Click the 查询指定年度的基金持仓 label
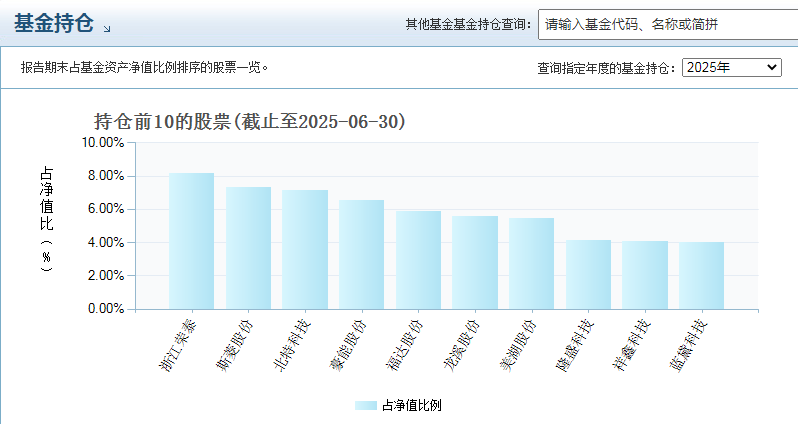Image resolution: width=798 pixels, height=424 pixels. coord(606,68)
